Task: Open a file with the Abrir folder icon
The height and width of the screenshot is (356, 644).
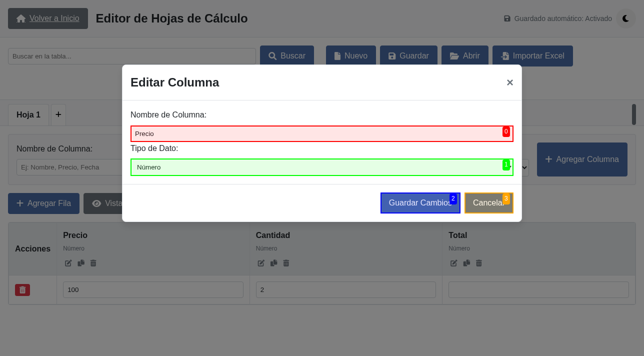Action: [x=454, y=55]
